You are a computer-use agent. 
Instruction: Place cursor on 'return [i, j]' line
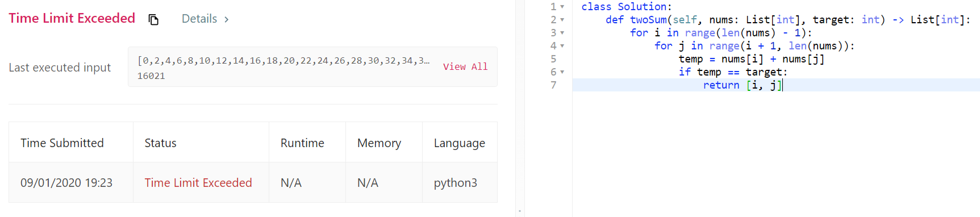(743, 85)
